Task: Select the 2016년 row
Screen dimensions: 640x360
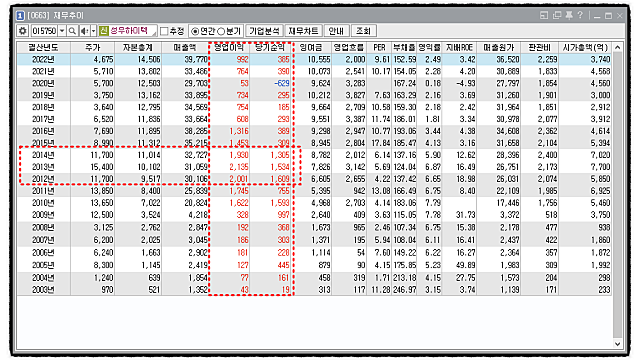Action: tap(314, 131)
